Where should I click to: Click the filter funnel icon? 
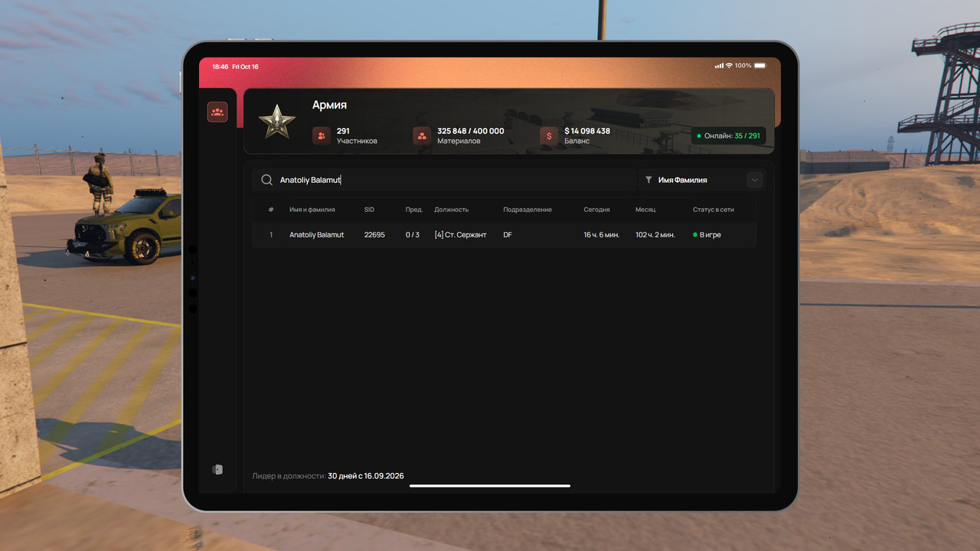tap(648, 180)
